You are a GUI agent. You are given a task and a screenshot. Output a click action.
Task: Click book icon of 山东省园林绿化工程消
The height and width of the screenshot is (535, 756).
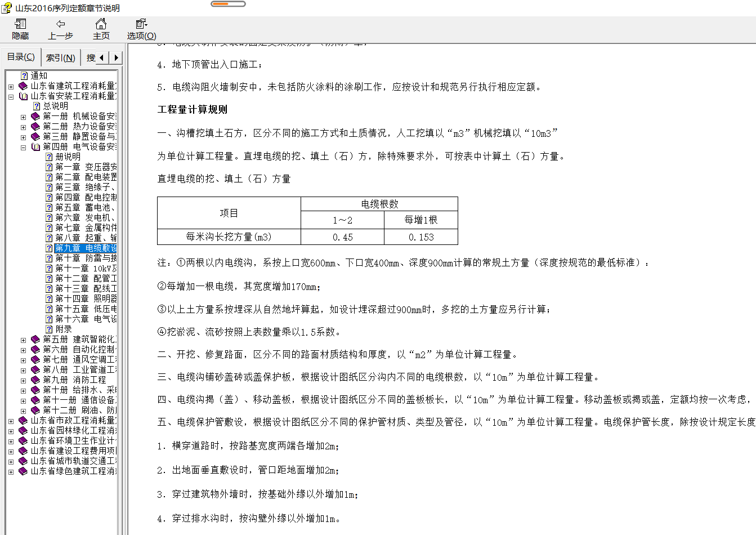click(x=23, y=430)
